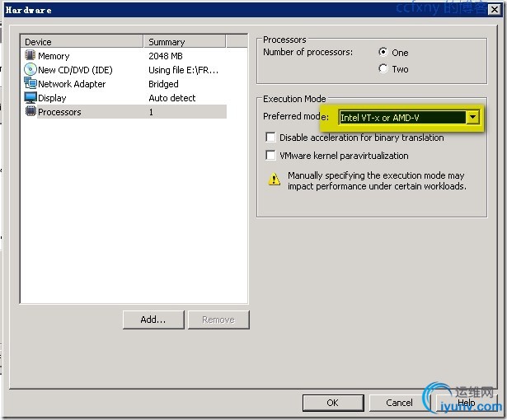Click the Remove button
This screenshot has width=507, height=420.
[x=218, y=320]
